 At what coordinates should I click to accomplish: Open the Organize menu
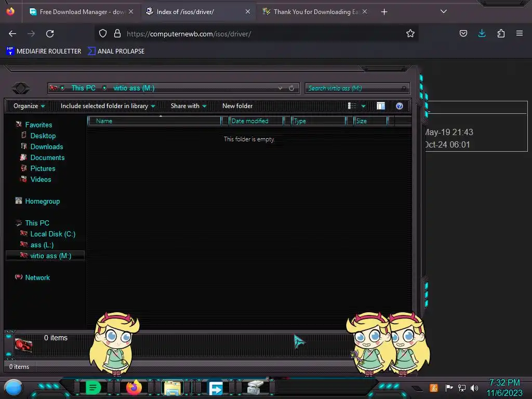[29, 106]
